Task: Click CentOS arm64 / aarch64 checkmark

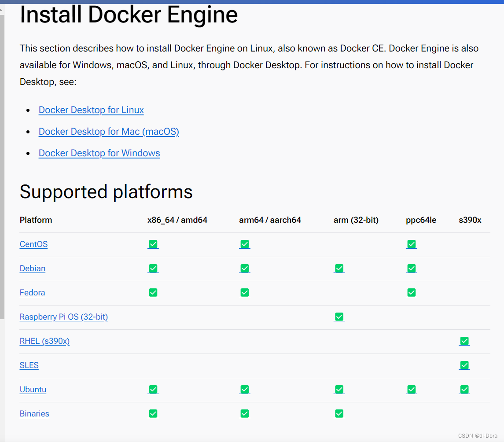Action: (245, 244)
